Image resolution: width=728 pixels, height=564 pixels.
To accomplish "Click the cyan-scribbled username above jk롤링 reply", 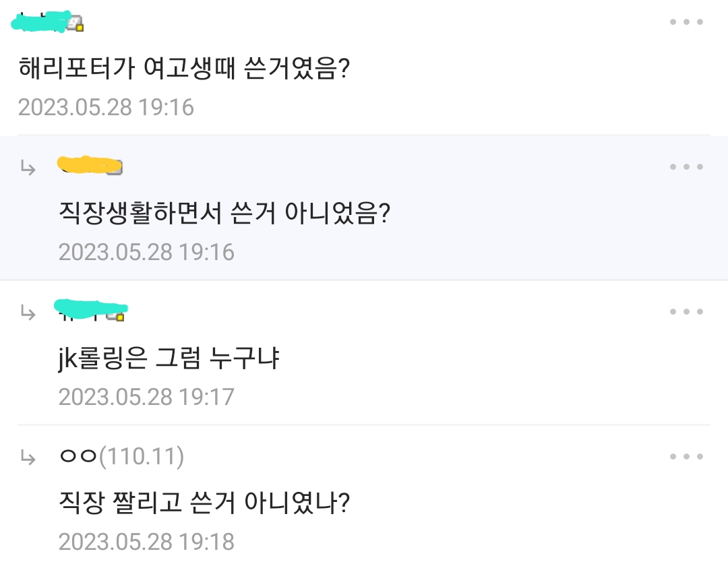I will 84,309.
